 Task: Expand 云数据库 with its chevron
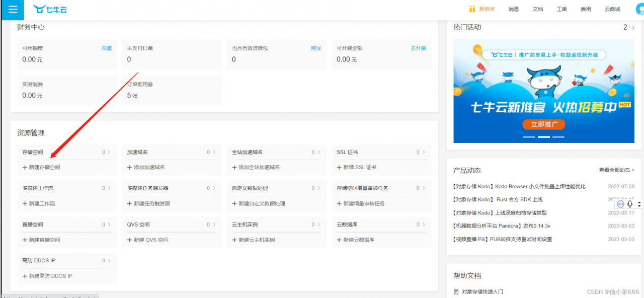423,225
